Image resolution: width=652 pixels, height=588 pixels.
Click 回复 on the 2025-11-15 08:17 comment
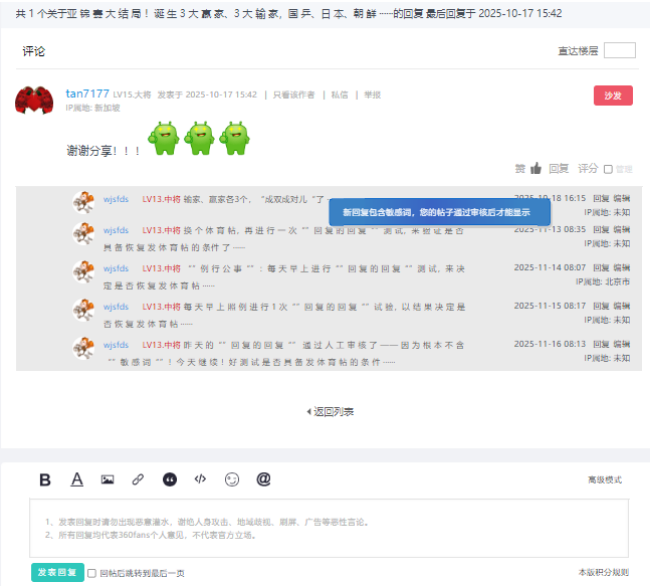[601, 306]
